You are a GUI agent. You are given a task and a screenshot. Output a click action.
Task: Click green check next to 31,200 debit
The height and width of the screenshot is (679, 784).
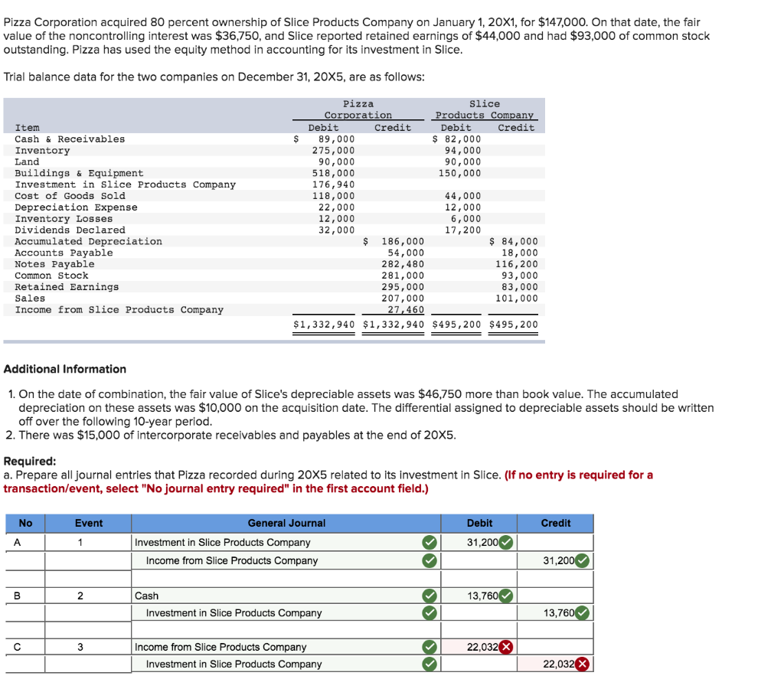506,543
